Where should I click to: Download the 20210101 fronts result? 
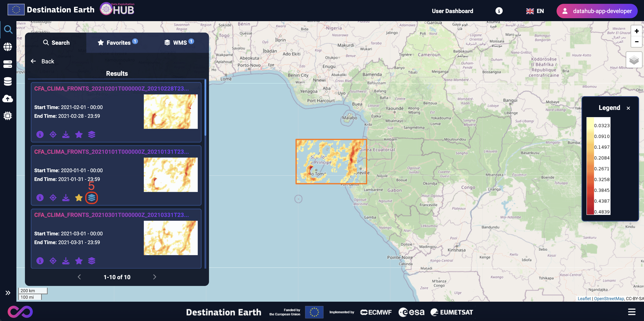66,198
